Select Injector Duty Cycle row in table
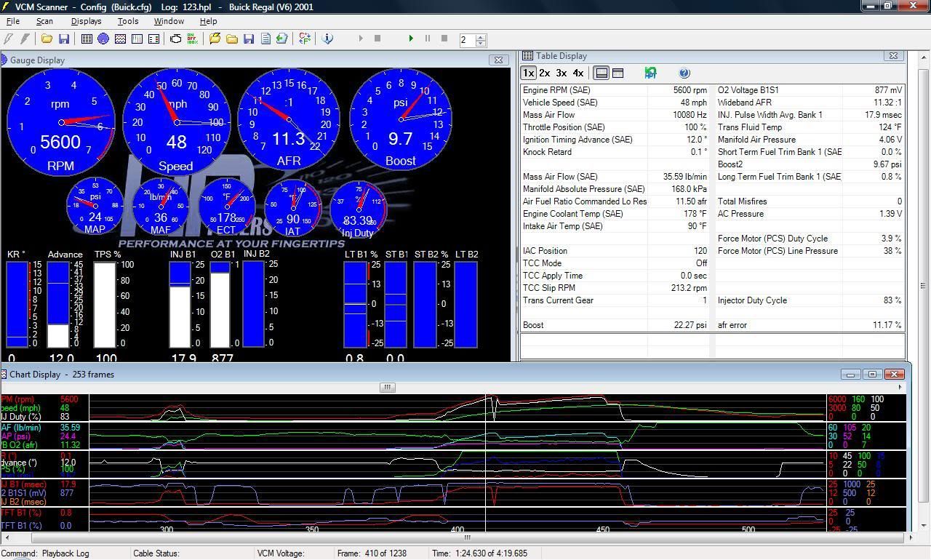The image size is (931, 560). point(810,300)
